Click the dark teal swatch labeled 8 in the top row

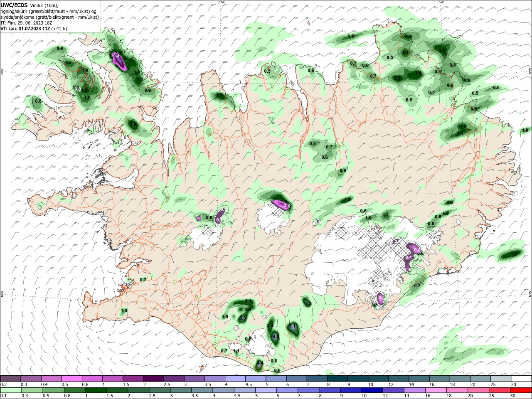(337, 378)
